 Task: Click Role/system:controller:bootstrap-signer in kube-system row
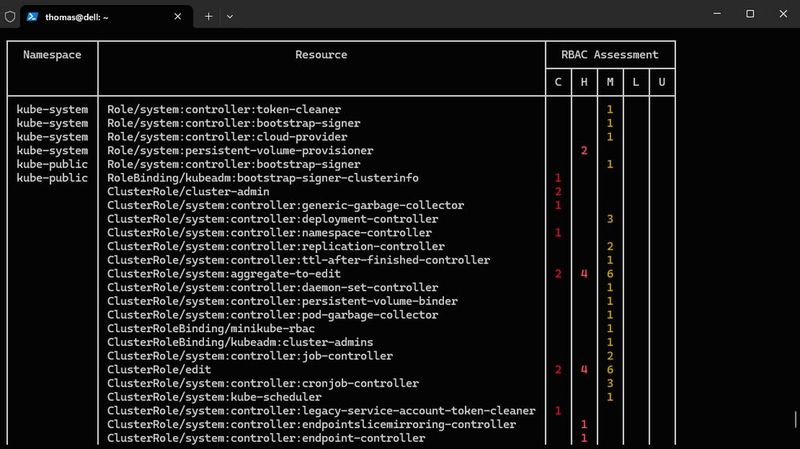(x=234, y=123)
